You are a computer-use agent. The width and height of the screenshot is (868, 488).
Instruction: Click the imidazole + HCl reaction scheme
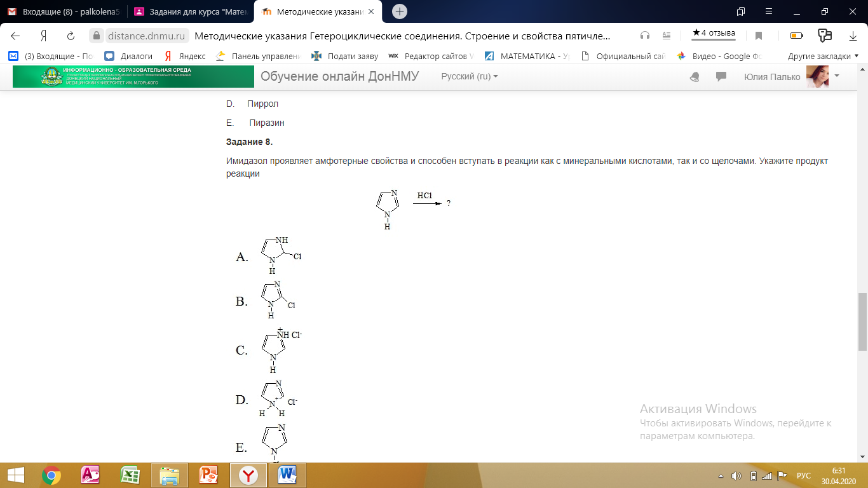(413, 209)
